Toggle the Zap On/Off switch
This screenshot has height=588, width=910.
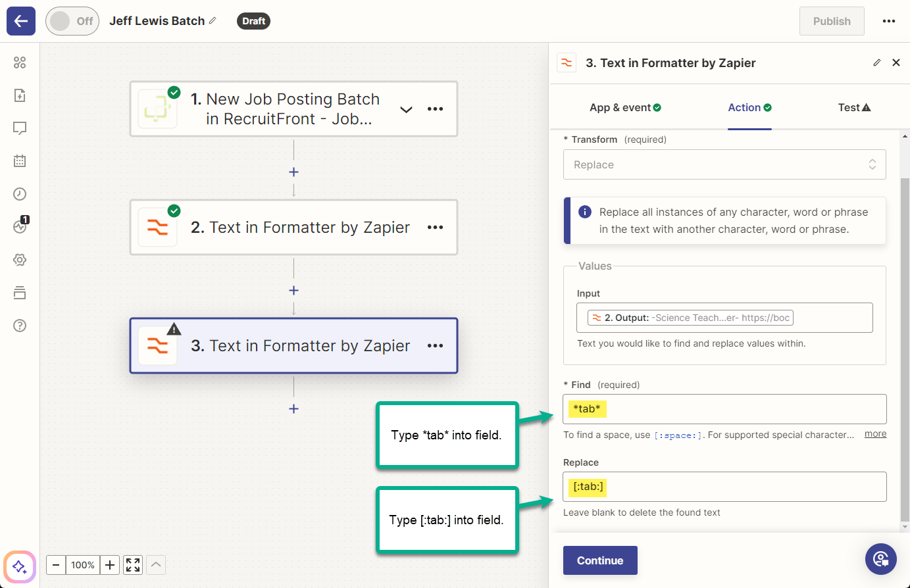coord(72,21)
